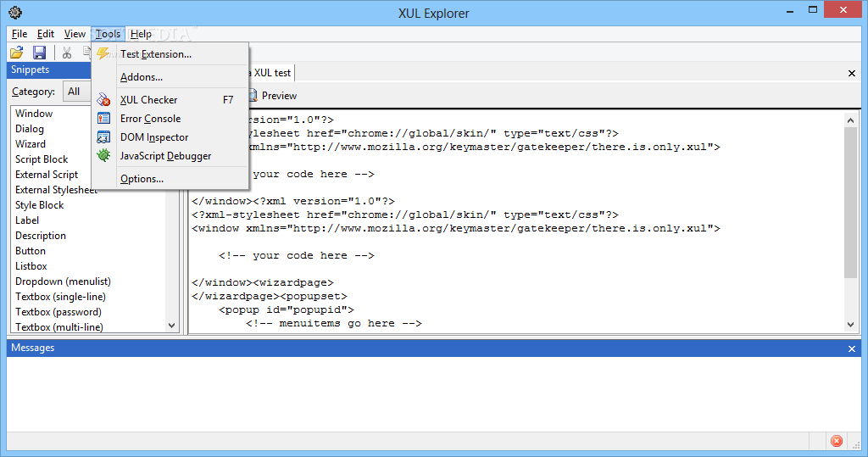Close the Tools menu via its header
The image size is (868, 457).
(x=108, y=34)
